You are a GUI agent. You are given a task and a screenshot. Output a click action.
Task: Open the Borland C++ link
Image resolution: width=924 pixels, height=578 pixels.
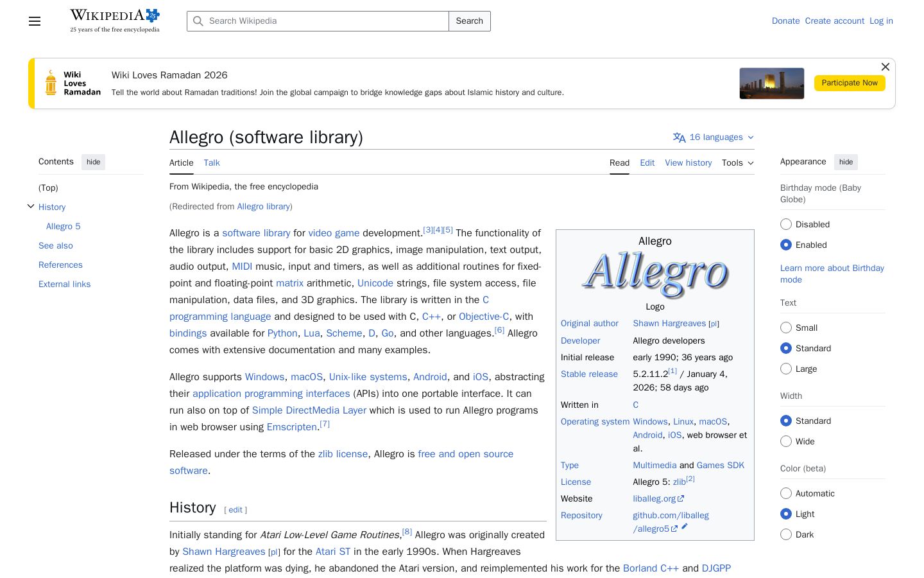click(651, 568)
